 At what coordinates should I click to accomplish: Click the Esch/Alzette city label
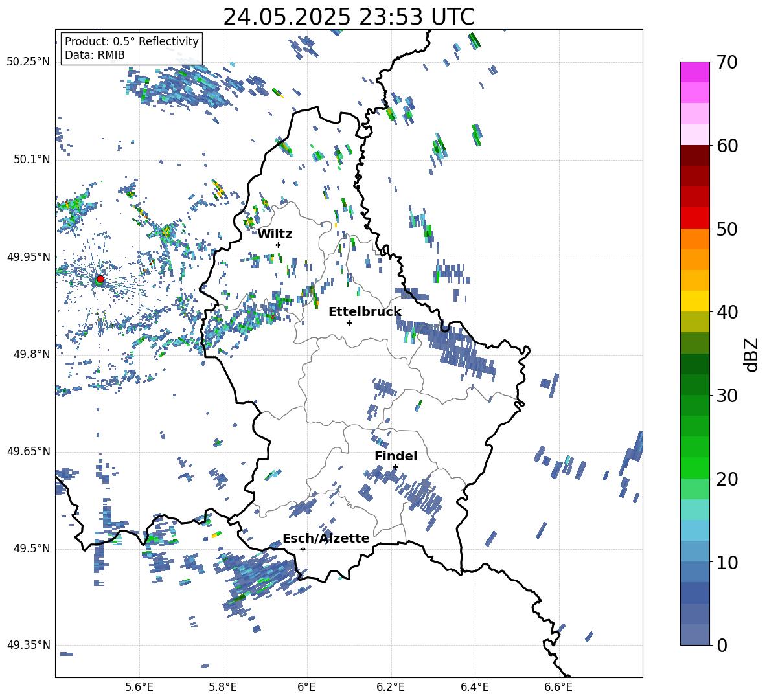pyautogui.click(x=326, y=538)
